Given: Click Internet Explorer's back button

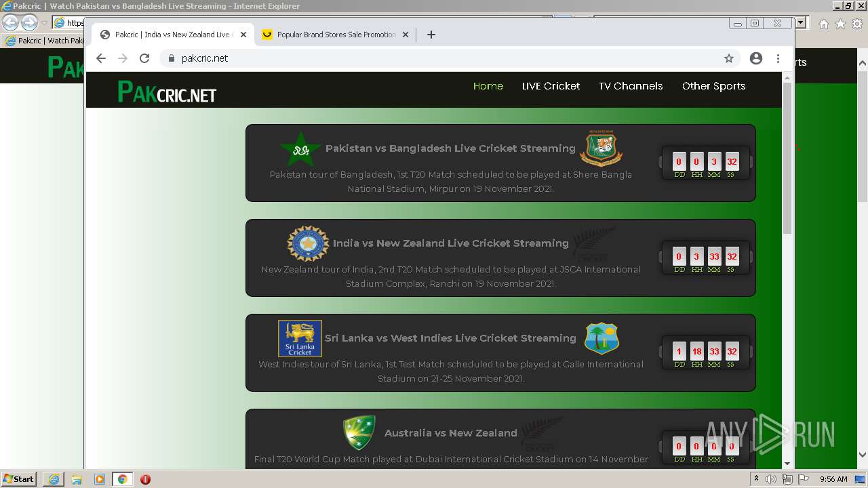Looking at the screenshot, I should click(x=11, y=22).
